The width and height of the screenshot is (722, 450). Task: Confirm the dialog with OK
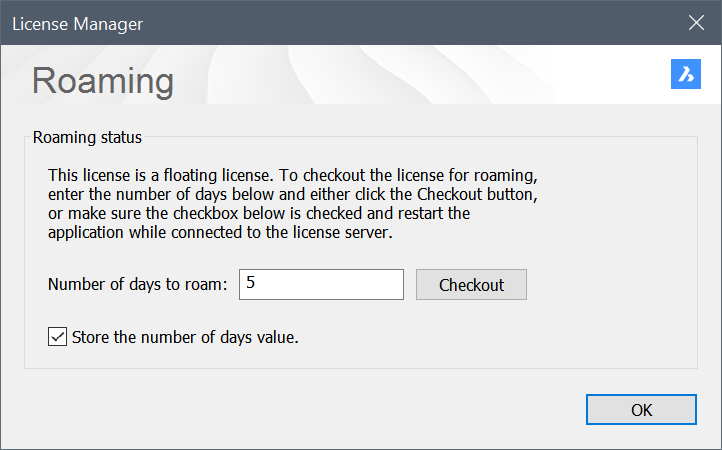tap(641, 409)
